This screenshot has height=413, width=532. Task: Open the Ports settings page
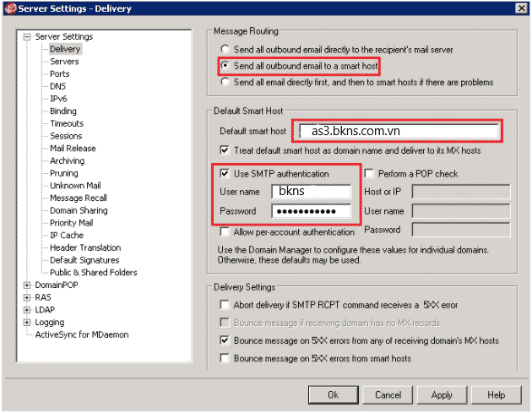click(x=60, y=74)
